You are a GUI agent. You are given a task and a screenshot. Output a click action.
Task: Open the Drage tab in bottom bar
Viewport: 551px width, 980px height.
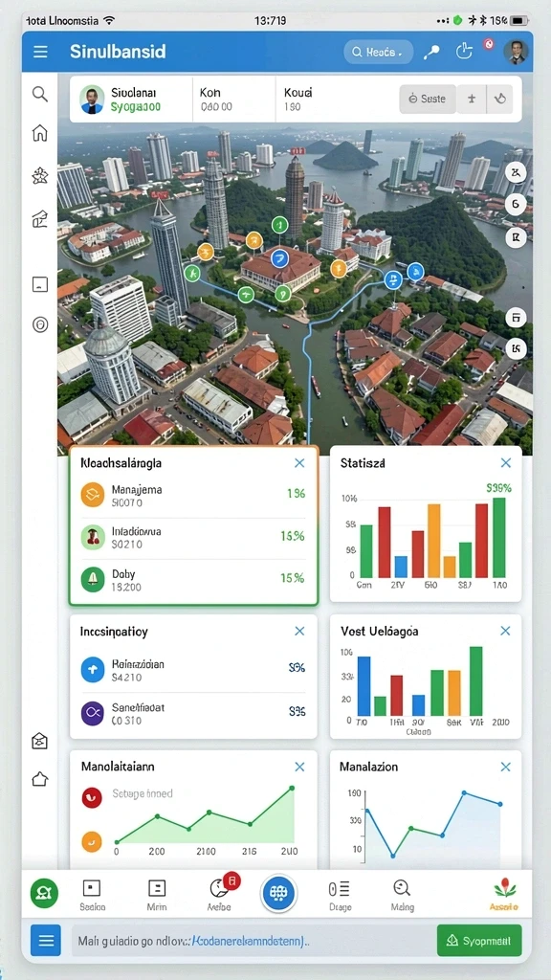coord(340,895)
